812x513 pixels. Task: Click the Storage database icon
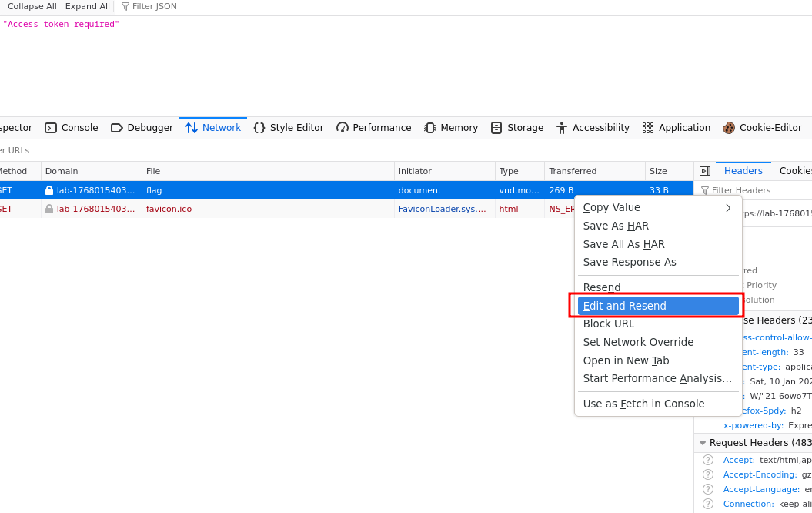496,128
